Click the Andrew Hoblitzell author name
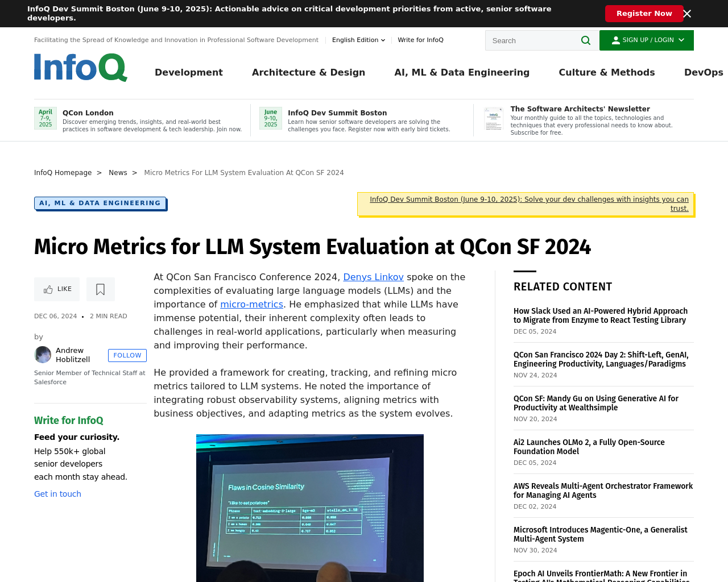The image size is (728, 582). point(73,355)
